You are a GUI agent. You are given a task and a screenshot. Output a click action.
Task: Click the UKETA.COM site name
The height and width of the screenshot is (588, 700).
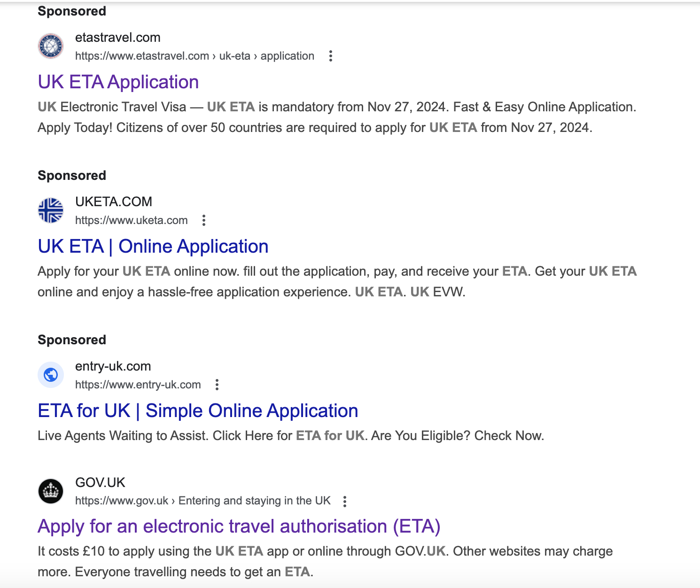[114, 202]
